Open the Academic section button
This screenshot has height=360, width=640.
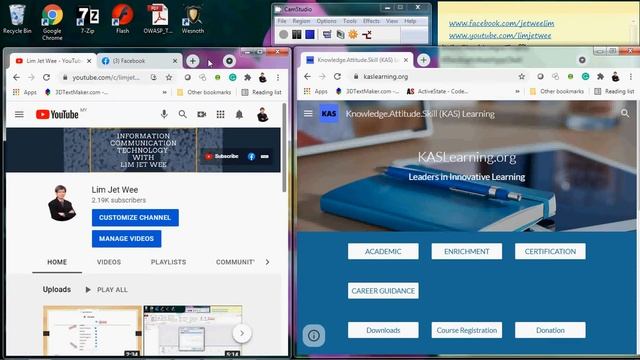383,251
